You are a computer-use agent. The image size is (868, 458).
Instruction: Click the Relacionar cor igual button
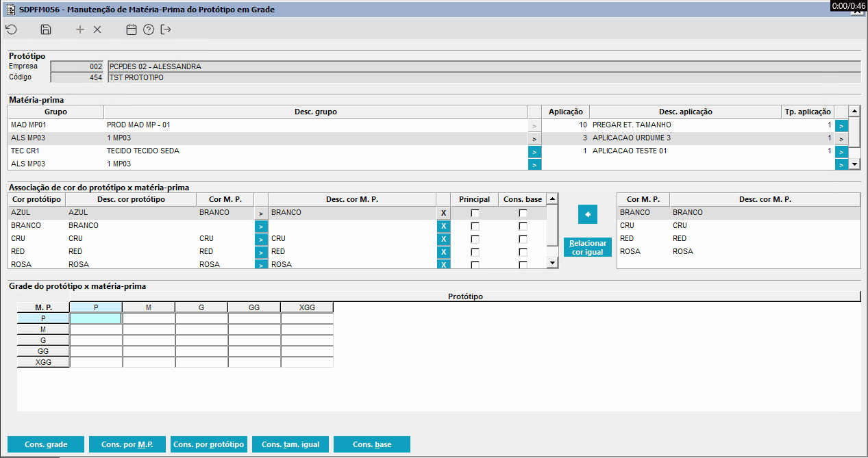[588, 247]
